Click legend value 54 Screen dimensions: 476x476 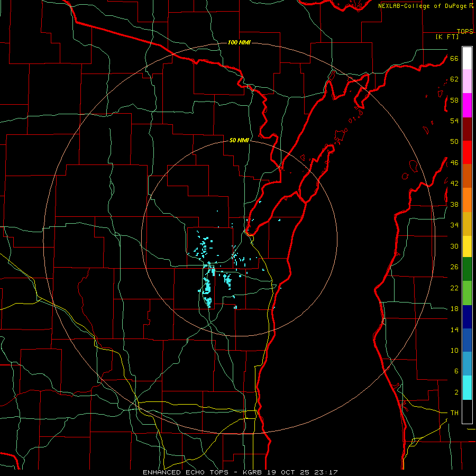[454, 121]
